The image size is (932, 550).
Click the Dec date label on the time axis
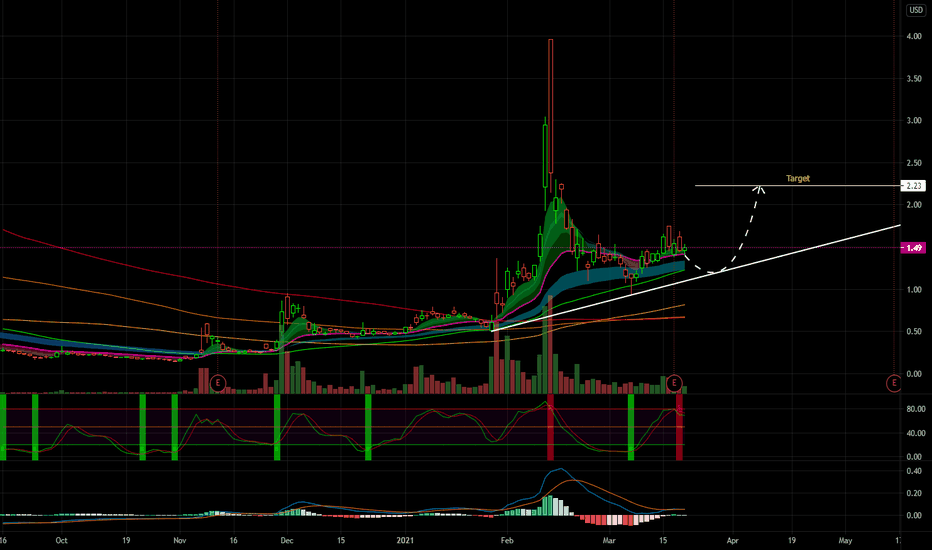(x=287, y=540)
